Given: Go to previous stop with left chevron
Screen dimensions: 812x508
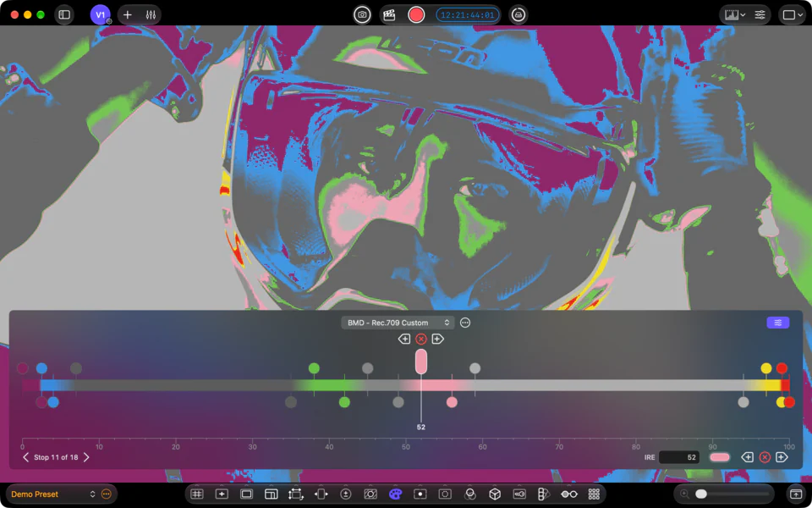Looking at the screenshot, I should coord(26,457).
